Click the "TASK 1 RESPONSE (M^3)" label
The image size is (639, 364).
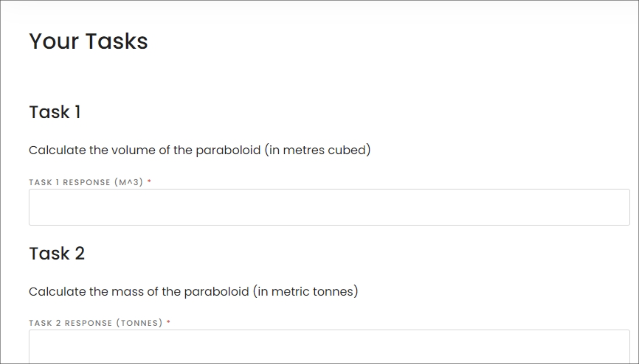point(86,182)
